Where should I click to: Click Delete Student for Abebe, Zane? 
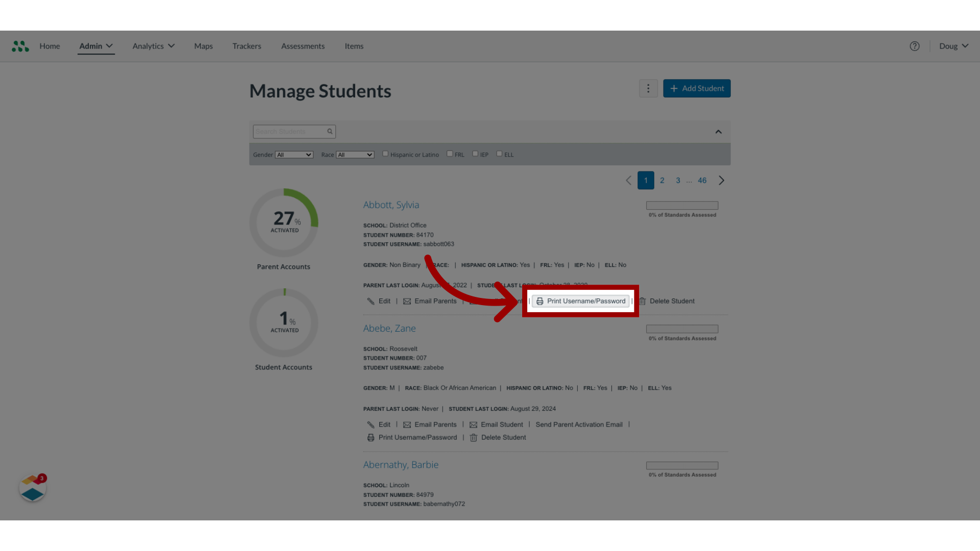click(503, 438)
